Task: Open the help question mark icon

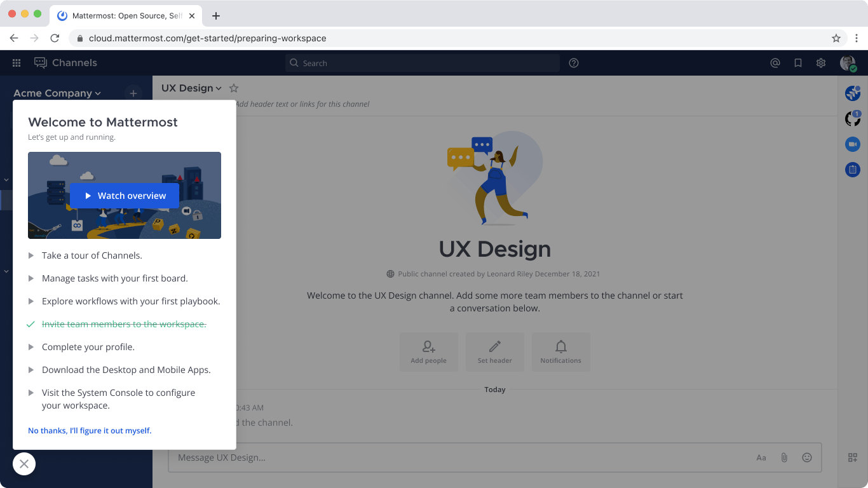Action: [574, 63]
